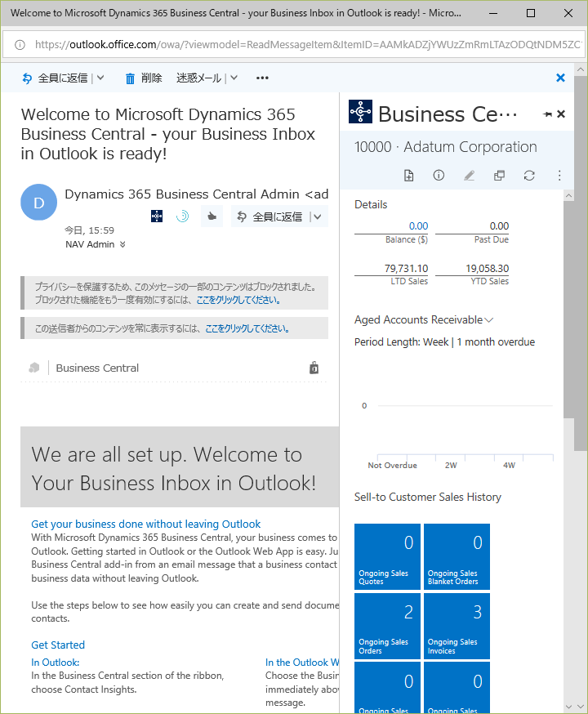Open the Ongoing Sales Blanket Orders tile
Screen dimensions: 588x714
[457, 556]
